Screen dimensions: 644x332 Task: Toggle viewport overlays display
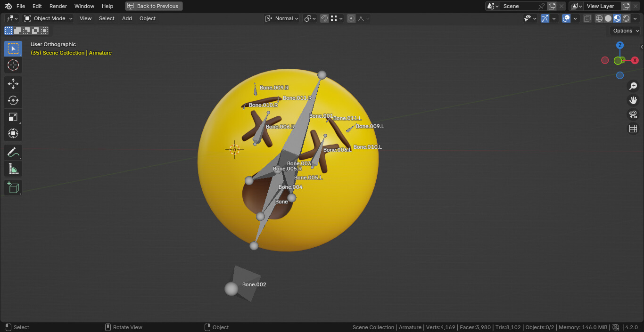pos(567,18)
